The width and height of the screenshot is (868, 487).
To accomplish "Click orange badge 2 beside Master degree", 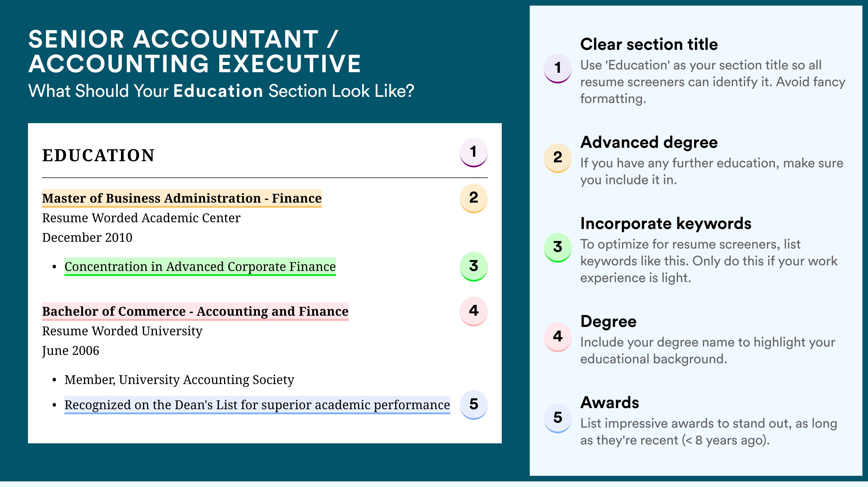I will 473,198.
